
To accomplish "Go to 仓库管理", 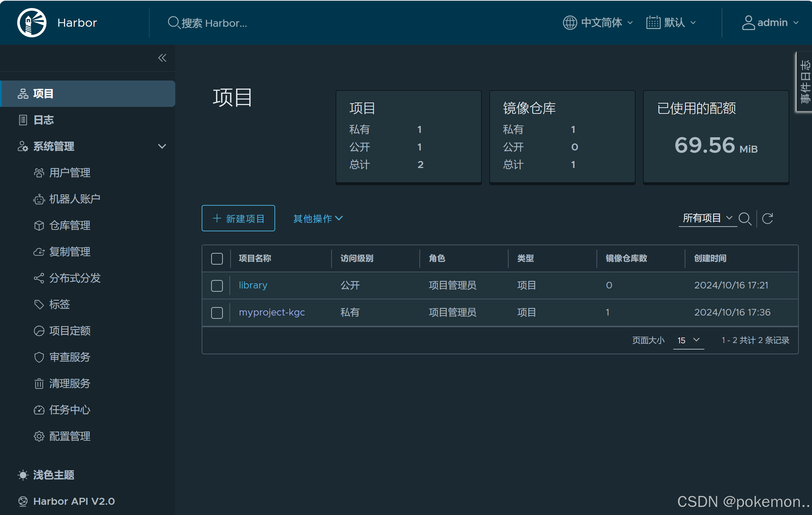I will click(70, 225).
